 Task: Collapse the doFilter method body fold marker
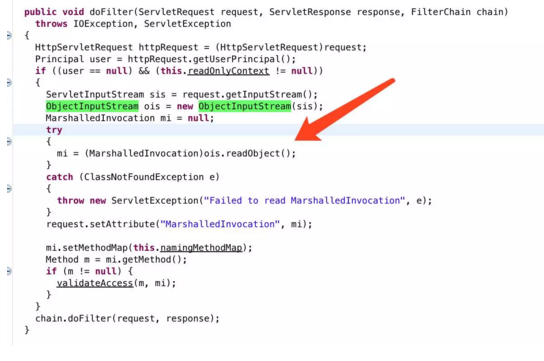click(x=9, y=35)
